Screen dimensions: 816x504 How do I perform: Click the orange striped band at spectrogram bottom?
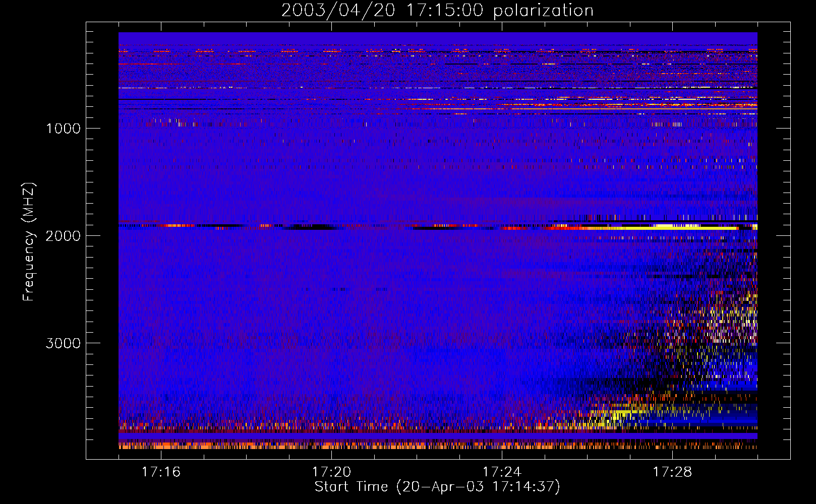(438, 446)
